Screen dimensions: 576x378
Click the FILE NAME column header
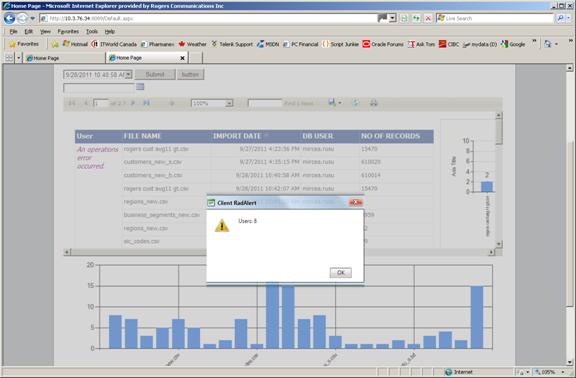pyautogui.click(x=142, y=136)
